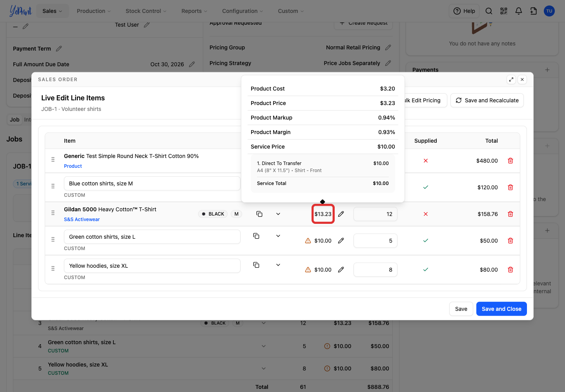Screen dimensions: 565x392
Task: Edit the Payment Term with pencil icon
Action: [x=59, y=49]
